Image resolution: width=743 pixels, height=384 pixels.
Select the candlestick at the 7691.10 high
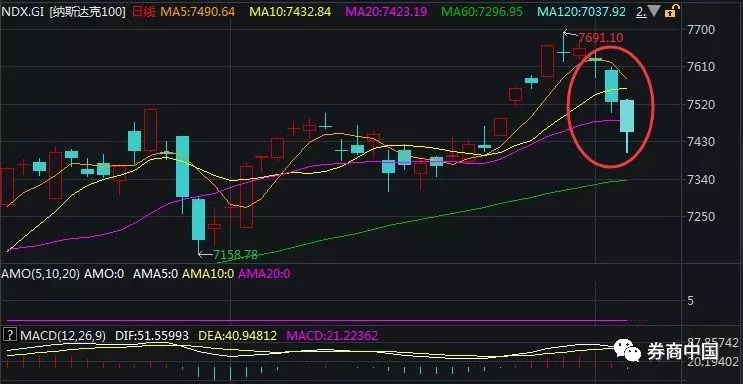[563, 47]
